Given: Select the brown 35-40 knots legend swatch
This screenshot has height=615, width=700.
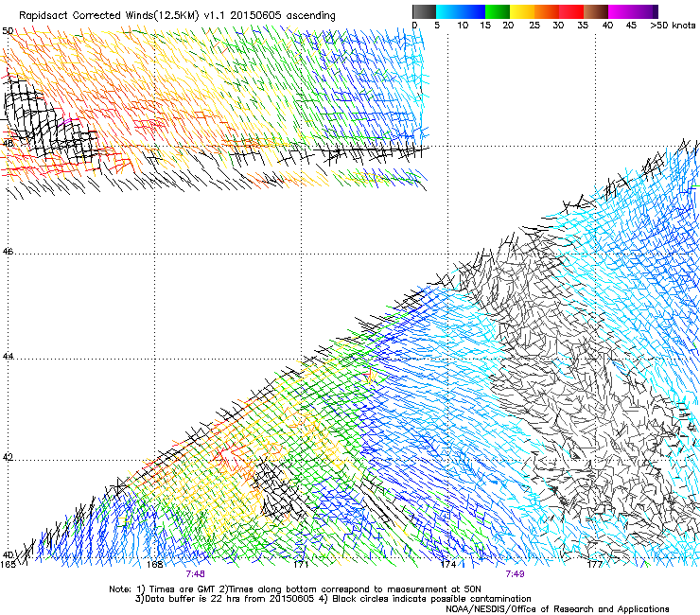Looking at the screenshot, I should pyautogui.click(x=596, y=11).
